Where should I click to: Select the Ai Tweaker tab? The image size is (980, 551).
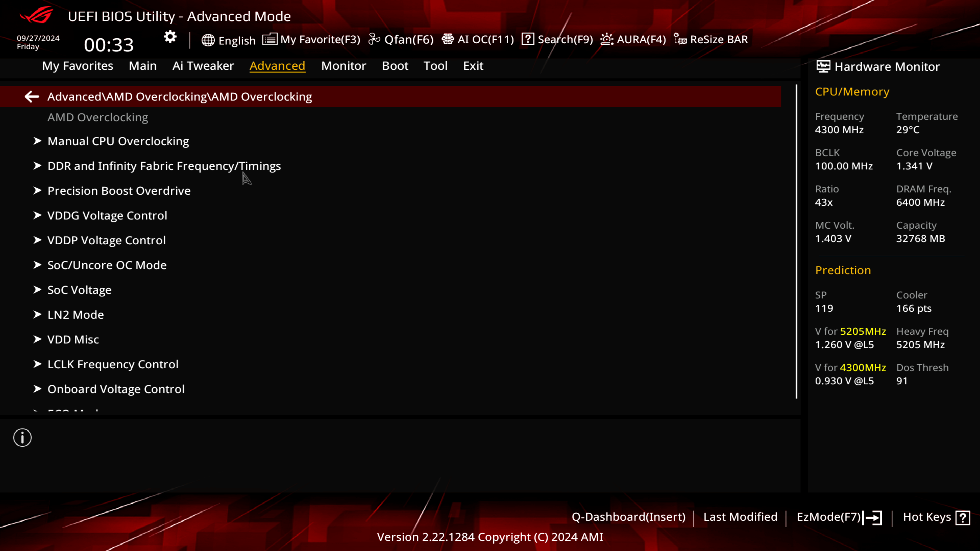click(x=203, y=66)
